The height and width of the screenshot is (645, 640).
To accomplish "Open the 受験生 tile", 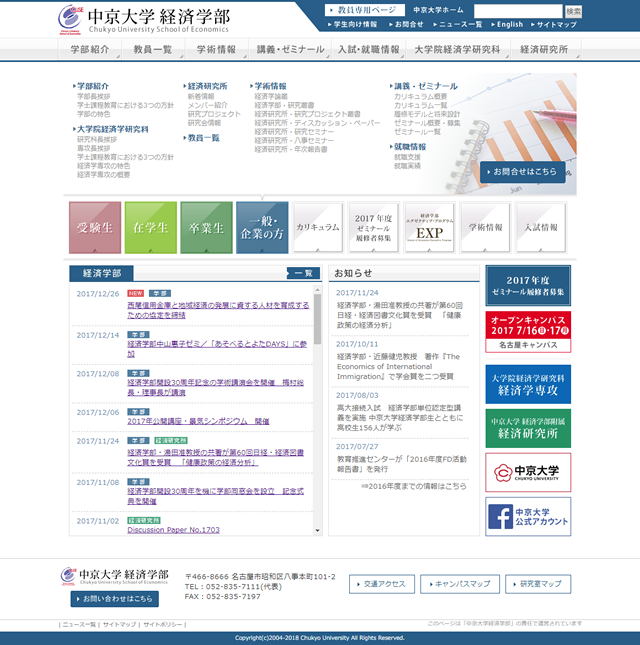I will [x=95, y=227].
